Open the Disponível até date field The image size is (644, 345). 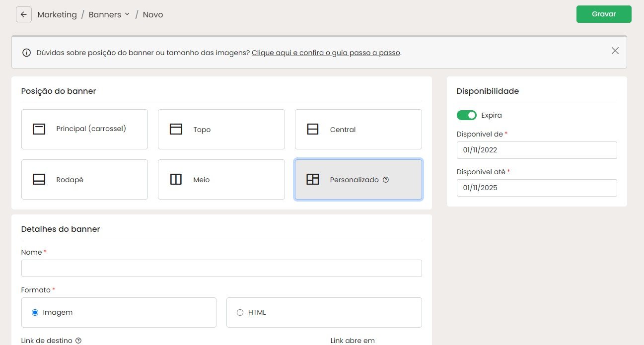point(537,188)
